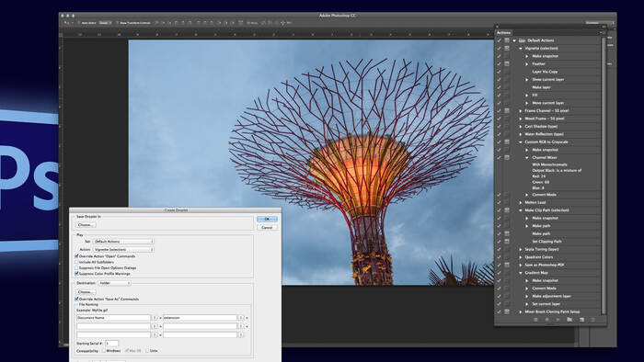Viewport: 644px width, 362px height.
Task: Toggle dialog icon for Vignette (selection) action
Action: [x=507, y=49]
